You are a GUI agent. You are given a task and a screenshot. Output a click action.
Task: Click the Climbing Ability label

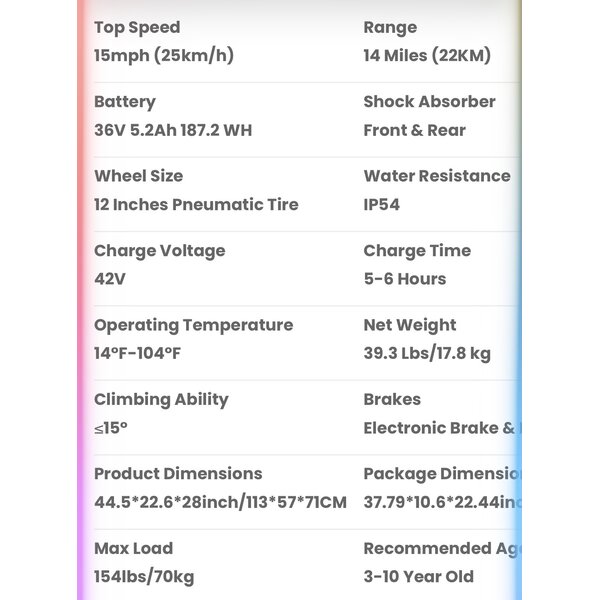161,399
